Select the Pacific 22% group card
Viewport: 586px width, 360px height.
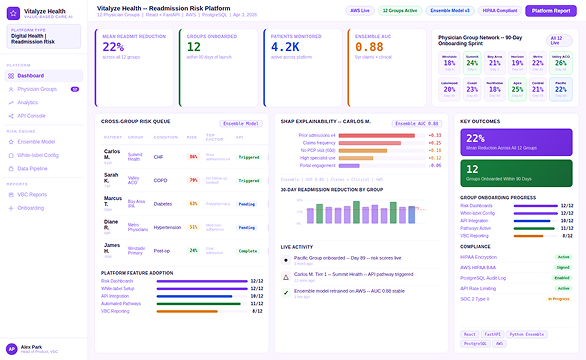[561, 89]
